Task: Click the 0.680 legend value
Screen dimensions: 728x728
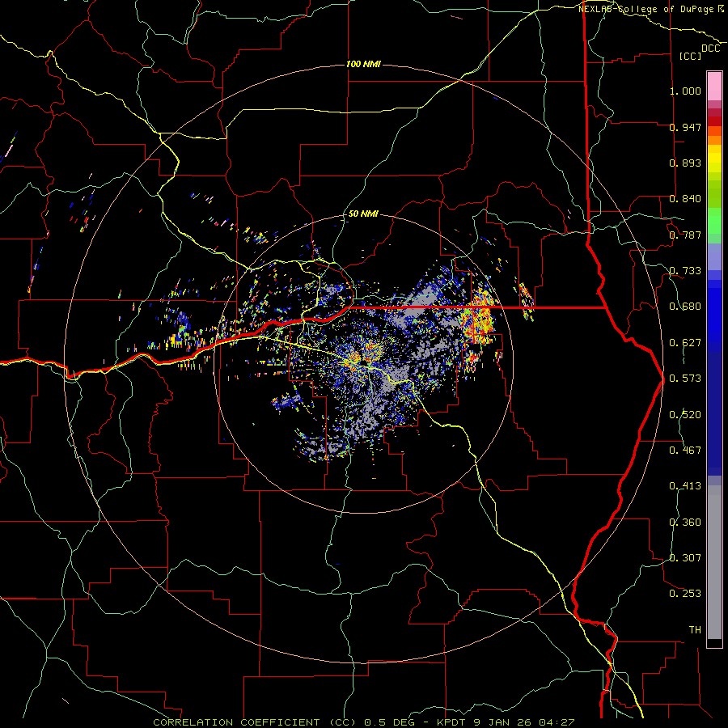Action: tap(685, 307)
